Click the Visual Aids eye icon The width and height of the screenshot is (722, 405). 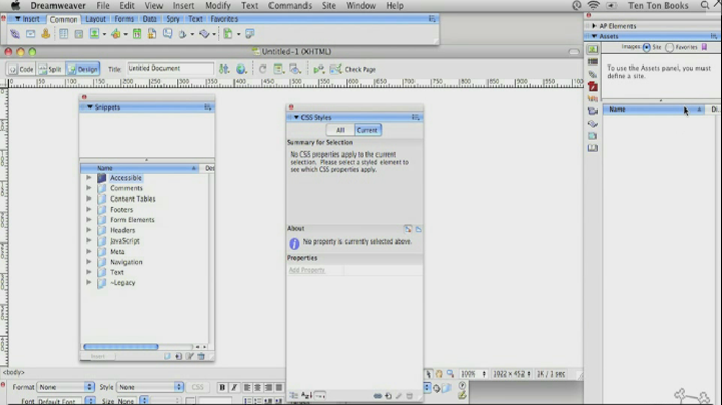coord(295,69)
